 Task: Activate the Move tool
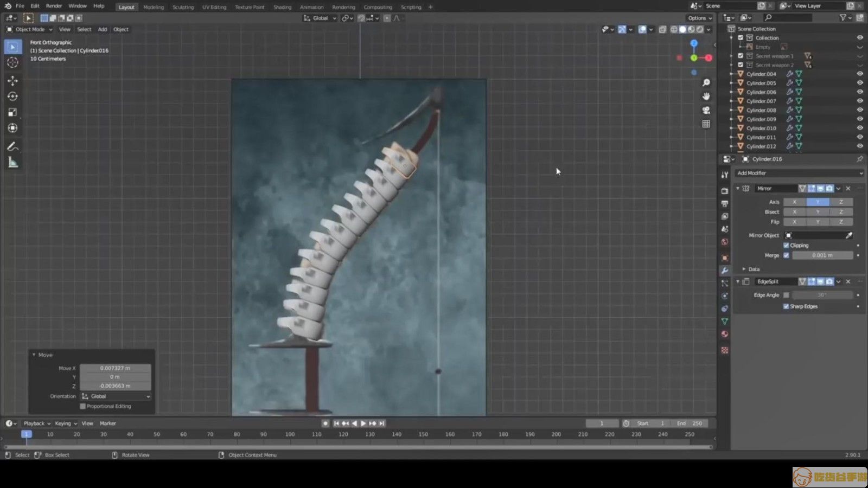[x=12, y=81]
